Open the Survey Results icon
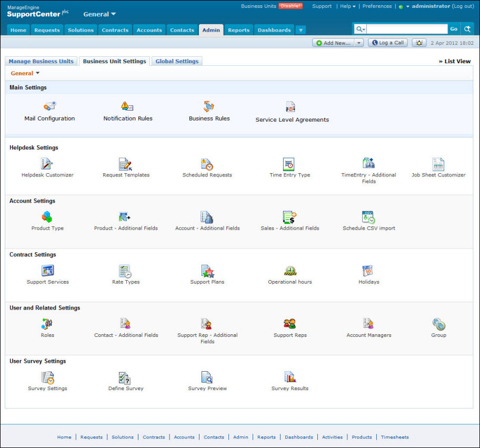 [x=290, y=376]
